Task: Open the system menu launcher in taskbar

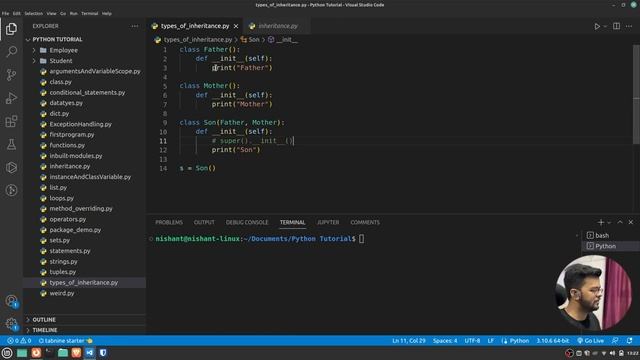Action: point(7,353)
